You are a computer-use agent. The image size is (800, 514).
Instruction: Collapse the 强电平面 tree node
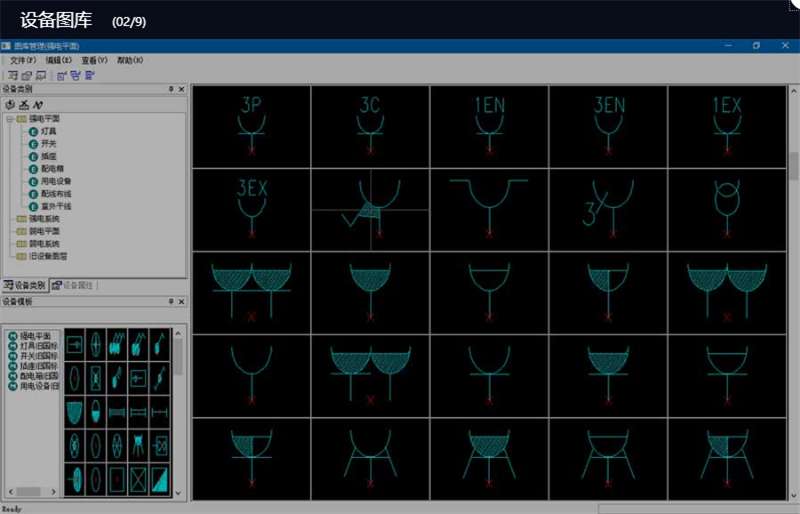9,119
